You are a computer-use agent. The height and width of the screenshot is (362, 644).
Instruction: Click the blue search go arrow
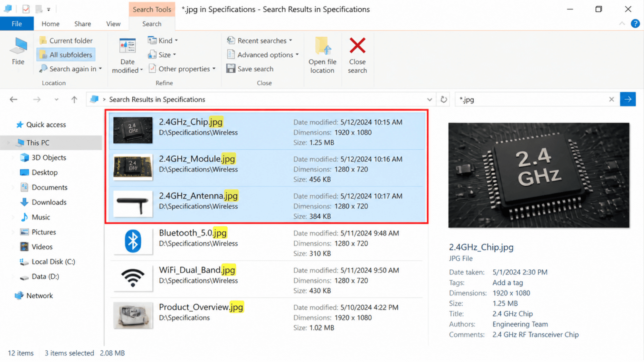(x=628, y=99)
